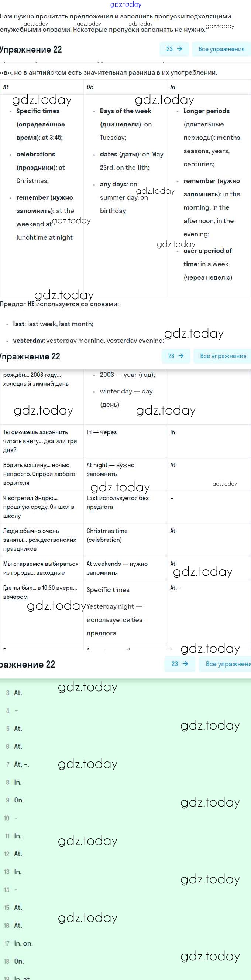Click arrow icon in header above At/On/In table
This screenshot has height=980, width=251.
[180, 49]
